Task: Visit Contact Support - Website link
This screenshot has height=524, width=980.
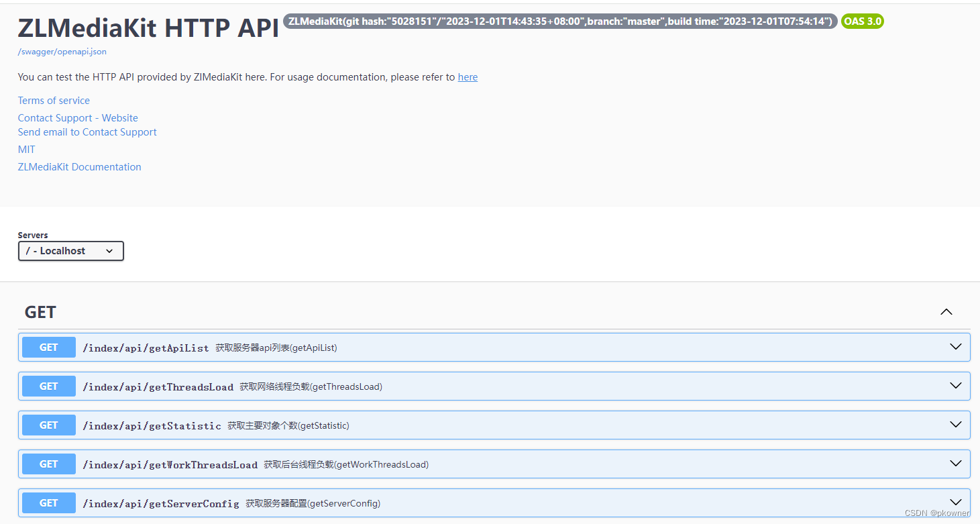Action: coord(78,118)
